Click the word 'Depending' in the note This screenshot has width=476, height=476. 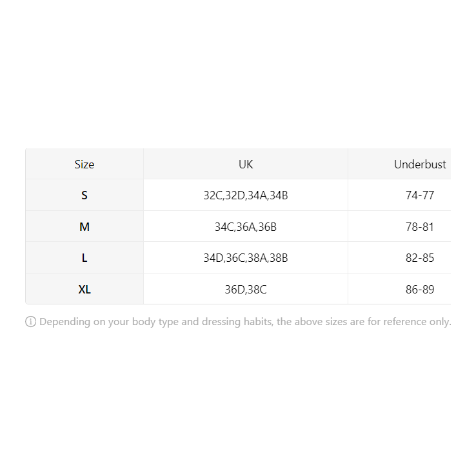(64, 322)
